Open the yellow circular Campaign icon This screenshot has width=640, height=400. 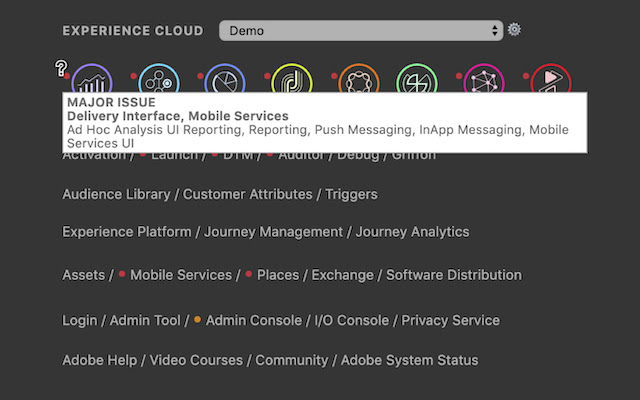292,78
